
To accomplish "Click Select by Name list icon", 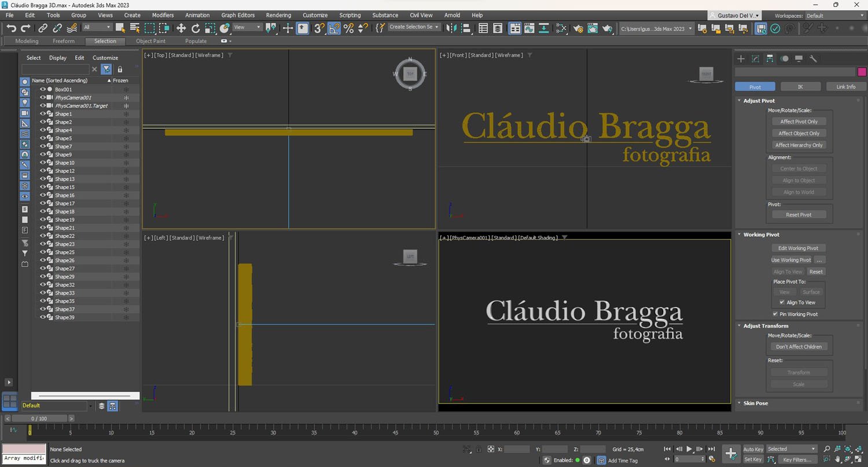I will point(135,28).
